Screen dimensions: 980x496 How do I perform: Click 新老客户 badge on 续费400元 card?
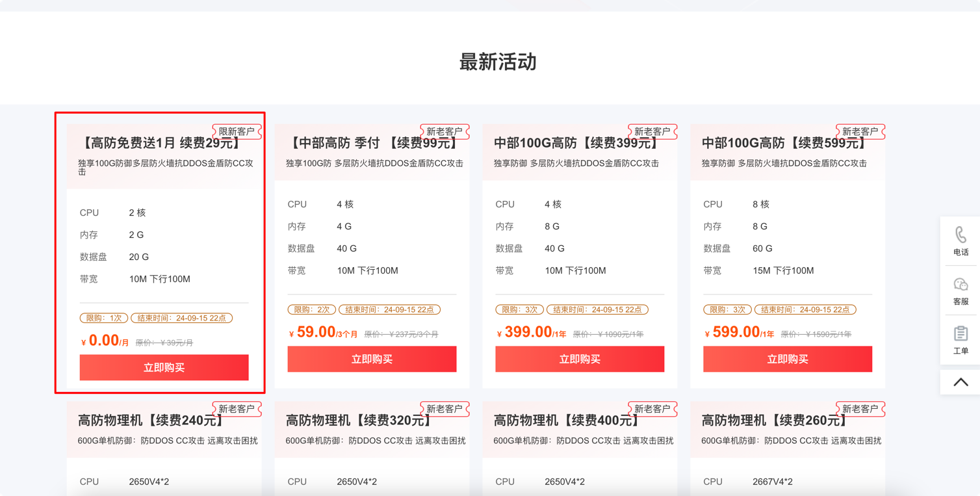pos(652,409)
